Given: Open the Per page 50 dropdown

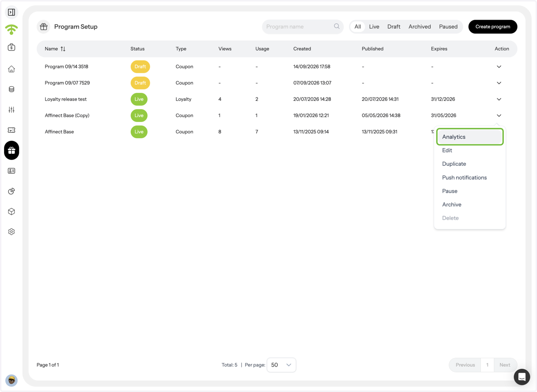Looking at the screenshot, I should (281, 365).
